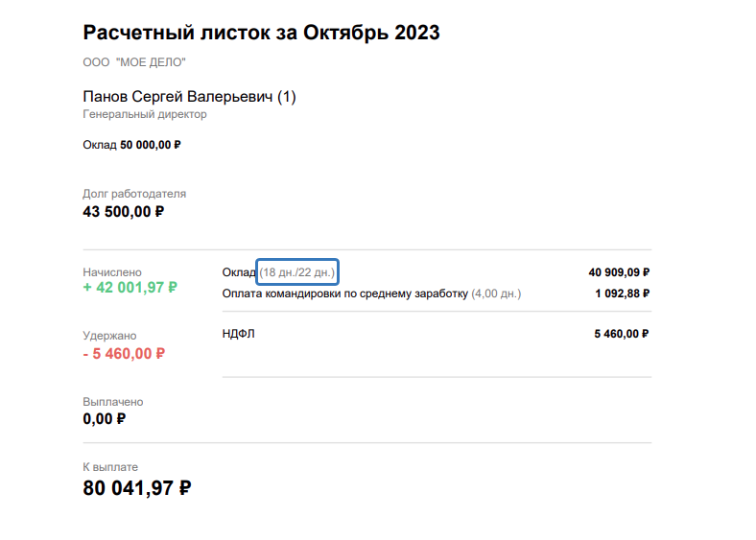
Task: Click the Выплачено section label
Action: (113, 402)
